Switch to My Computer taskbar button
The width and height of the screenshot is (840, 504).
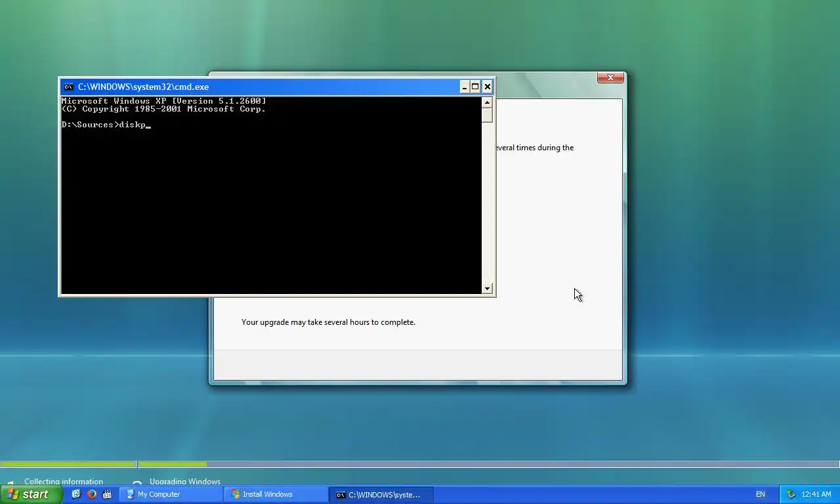(x=171, y=494)
